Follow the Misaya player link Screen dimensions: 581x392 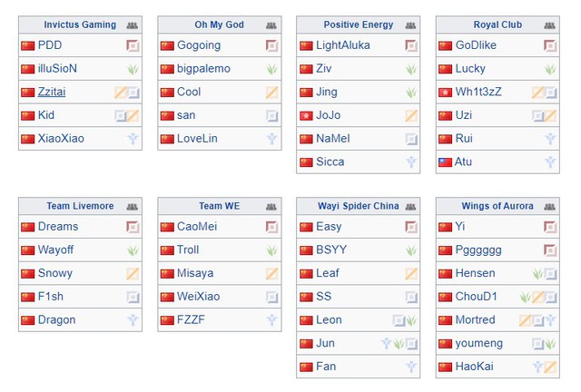[x=195, y=274]
